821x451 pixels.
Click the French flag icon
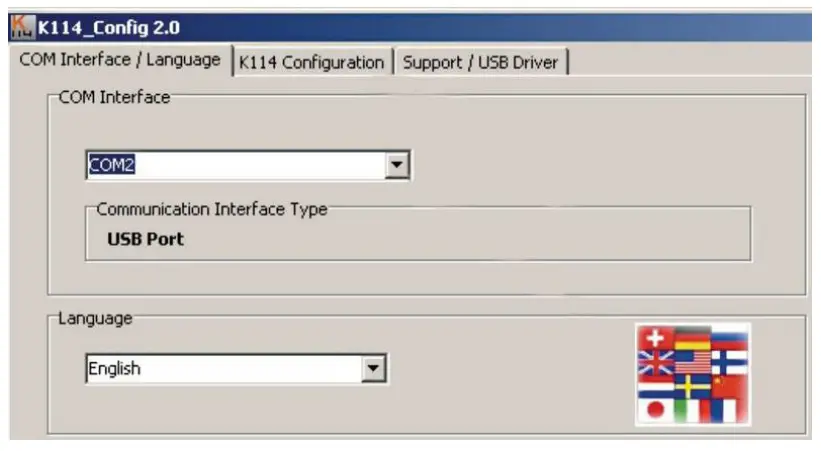pyautogui.click(x=722, y=410)
